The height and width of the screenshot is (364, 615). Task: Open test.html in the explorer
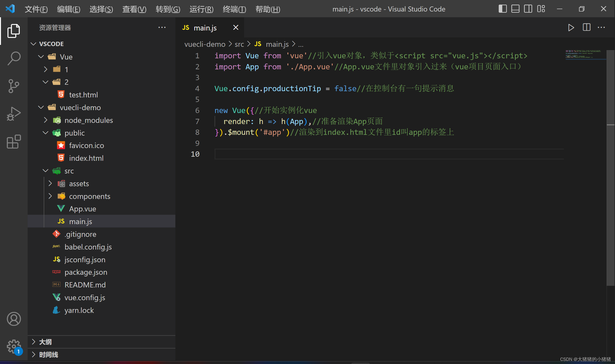pos(102,95)
